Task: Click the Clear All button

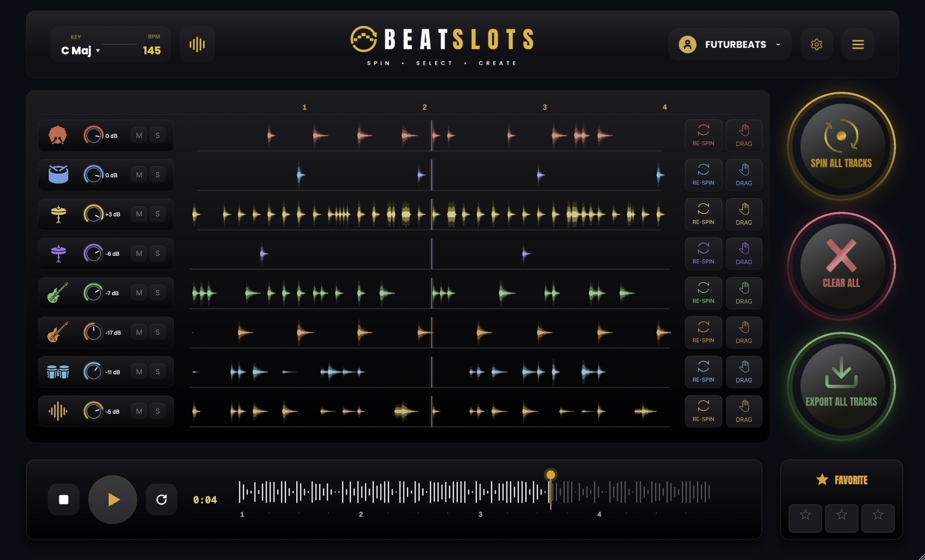Action: (x=841, y=266)
